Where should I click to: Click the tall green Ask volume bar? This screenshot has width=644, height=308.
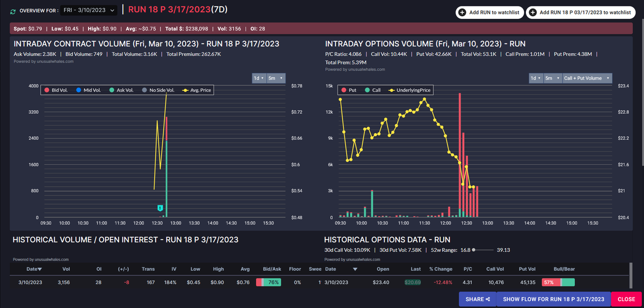[166, 179]
